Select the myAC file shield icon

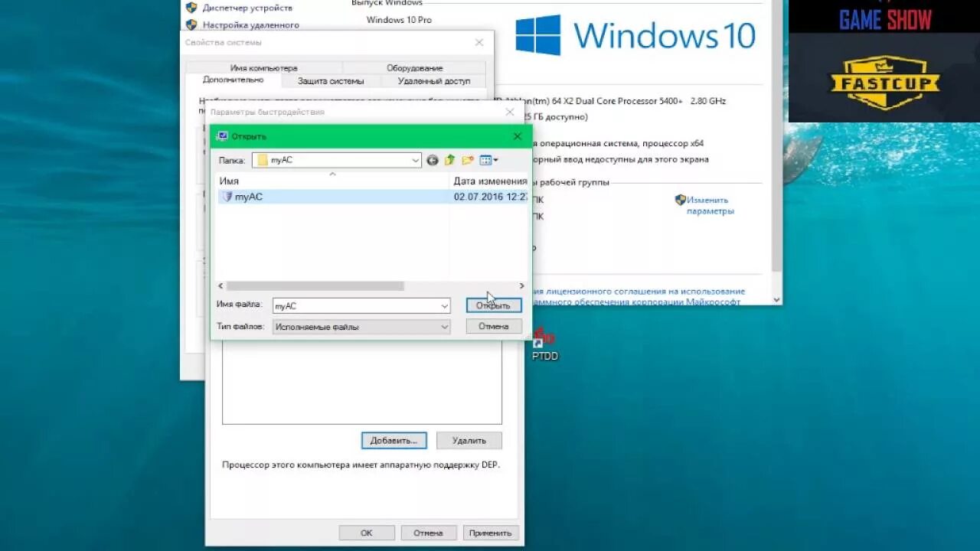[227, 197]
